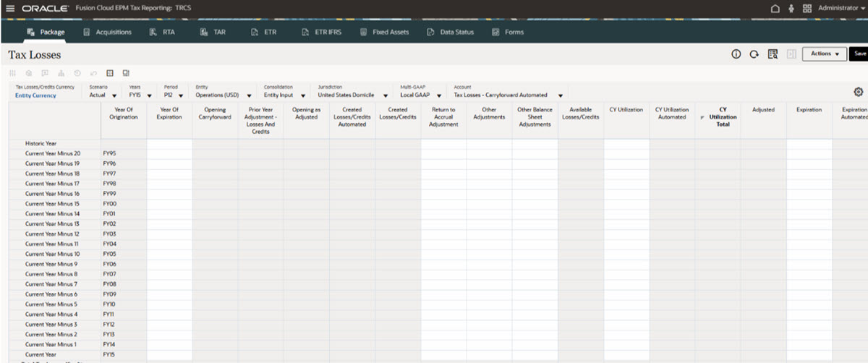
Task: Switch to the Acquisitions tab
Action: [x=107, y=32]
